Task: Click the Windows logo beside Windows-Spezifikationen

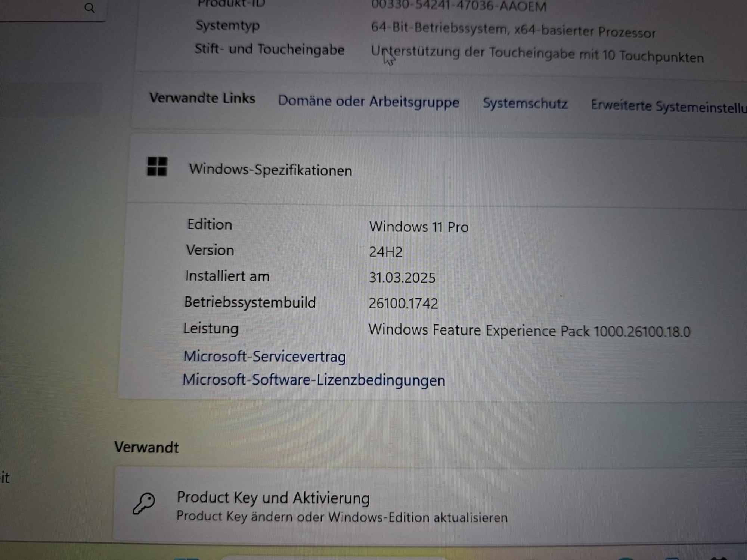Action: (157, 166)
